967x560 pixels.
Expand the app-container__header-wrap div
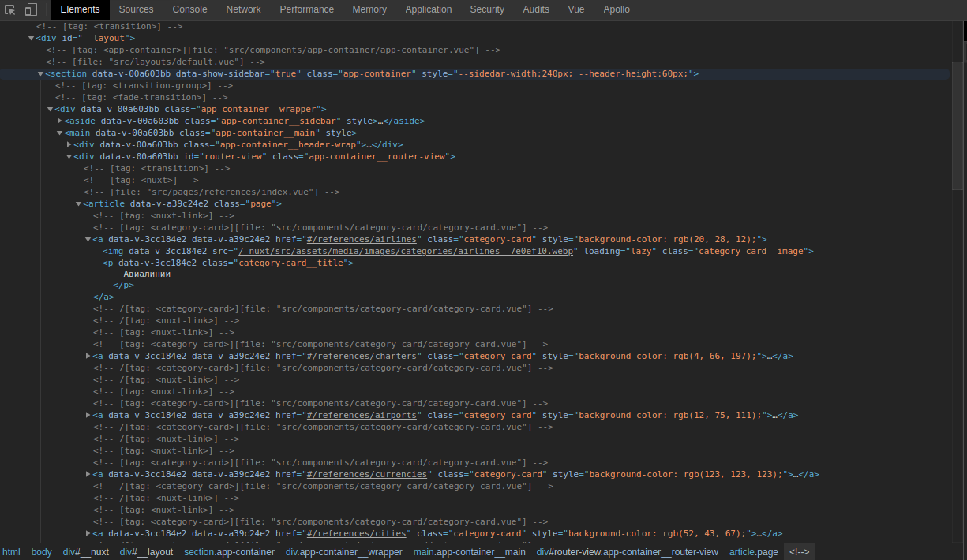[69, 144]
